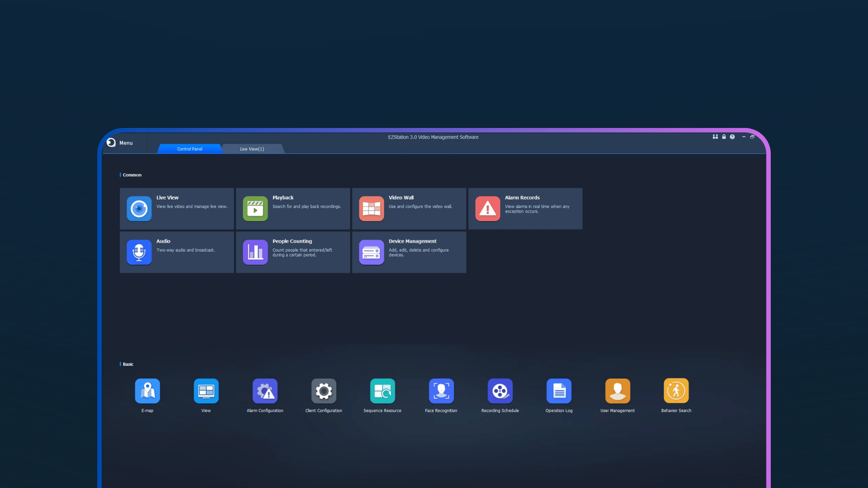Image resolution: width=868 pixels, height=488 pixels.
Task: Open the Live View module
Action: click(177, 209)
